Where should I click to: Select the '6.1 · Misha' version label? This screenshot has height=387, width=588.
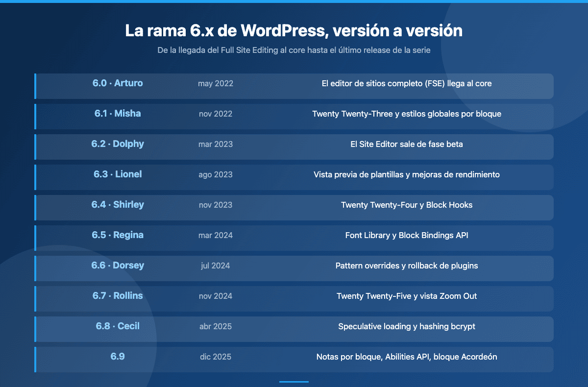point(118,114)
